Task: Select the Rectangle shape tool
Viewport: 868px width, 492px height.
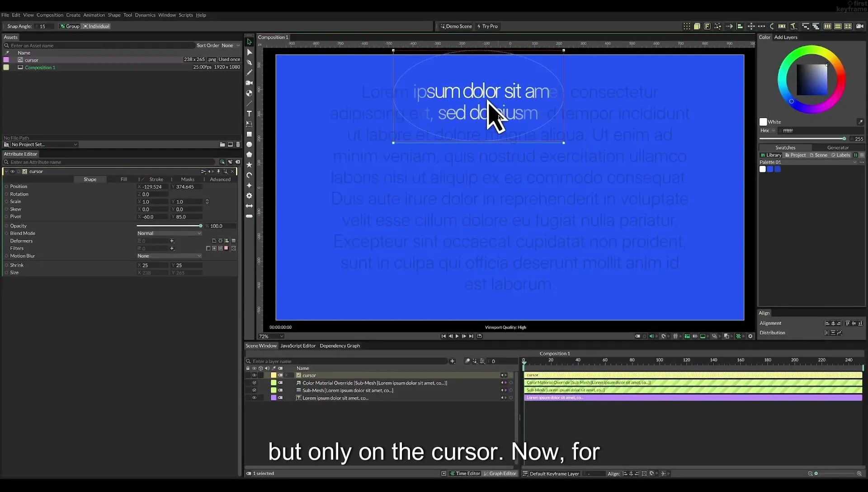Action: point(249,134)
